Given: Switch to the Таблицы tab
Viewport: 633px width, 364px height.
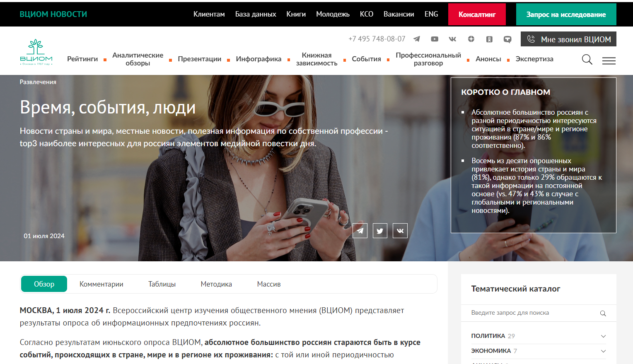Looking at the screenshot, I should 162,284.
